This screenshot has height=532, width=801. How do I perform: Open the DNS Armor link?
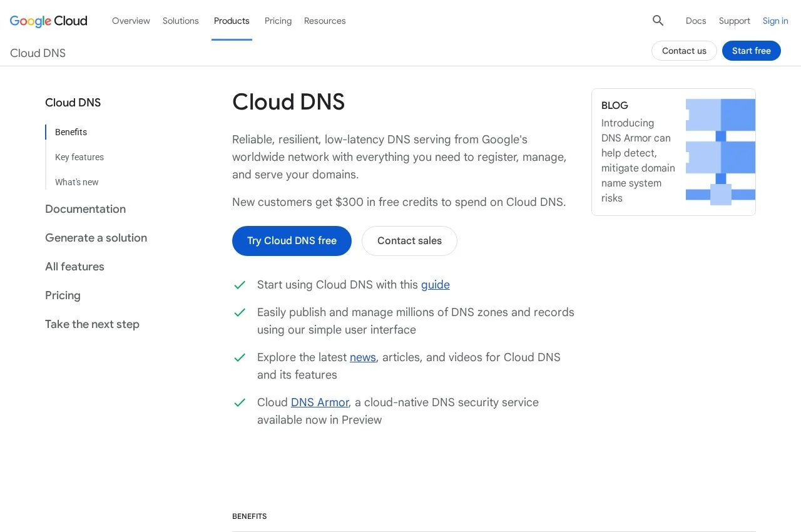tap(320, 402)
